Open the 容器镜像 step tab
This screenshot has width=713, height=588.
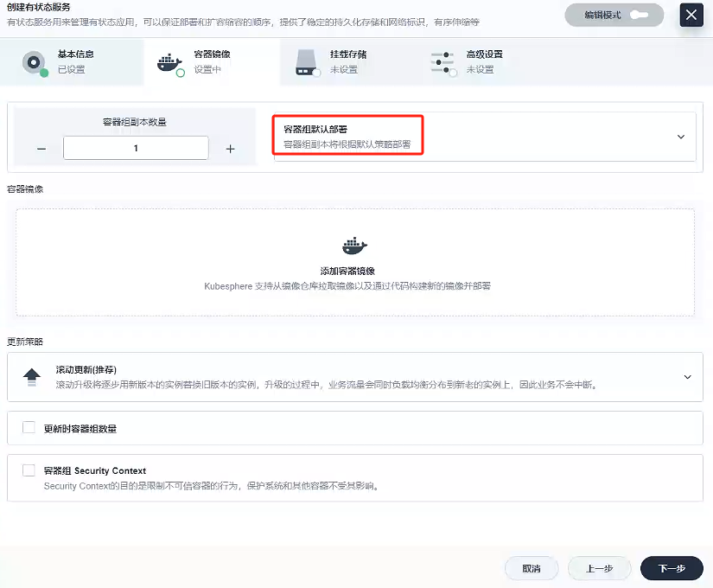(x=212, y=62)
